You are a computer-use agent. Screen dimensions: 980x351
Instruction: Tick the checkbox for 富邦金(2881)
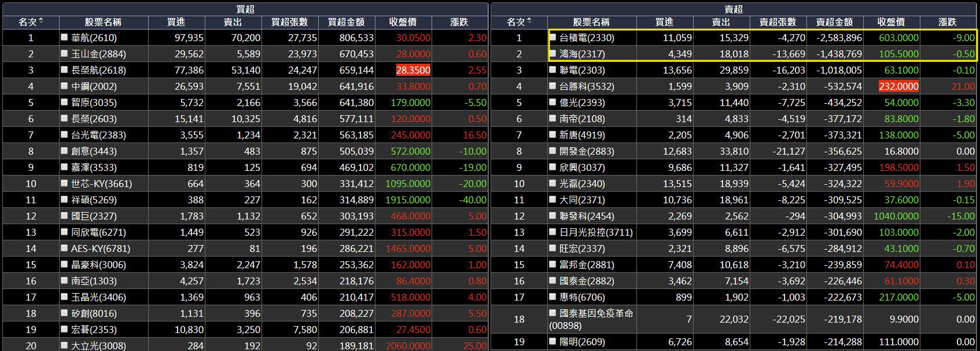pyautogui.click(x=552, y=264)
